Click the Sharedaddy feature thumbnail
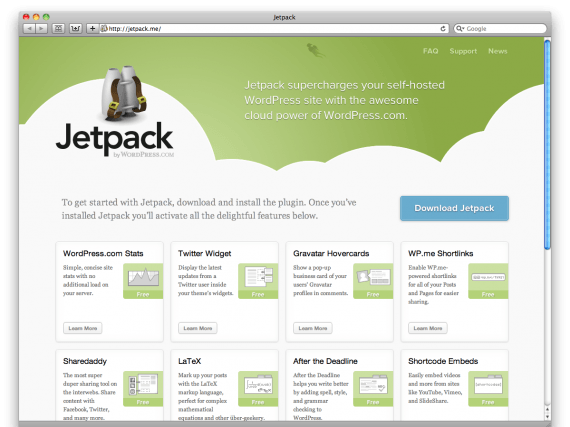 (143, 388)
